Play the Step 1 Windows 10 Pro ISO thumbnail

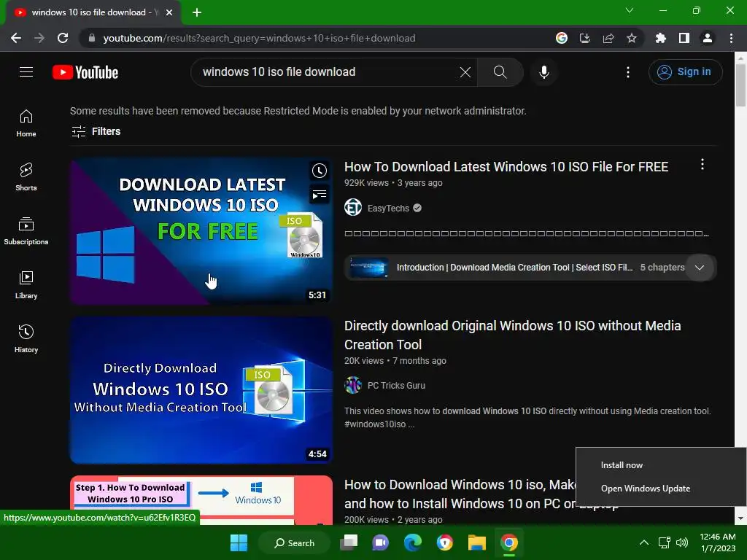201,500
